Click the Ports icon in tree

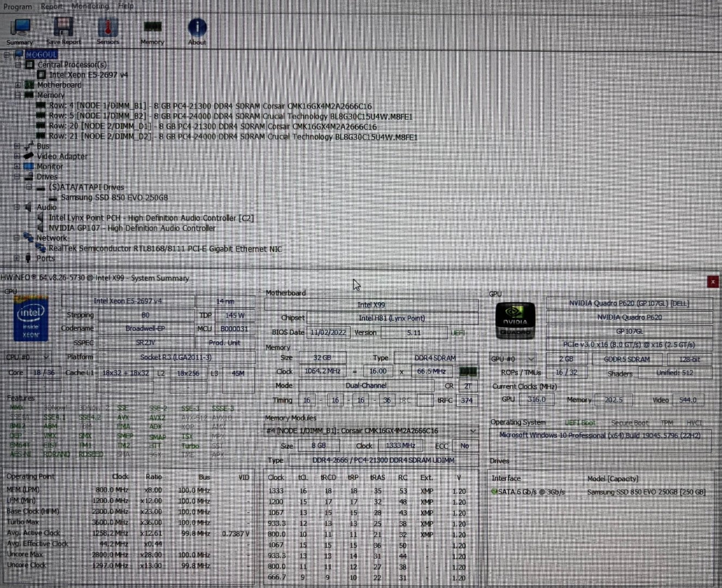pos(28,259)
